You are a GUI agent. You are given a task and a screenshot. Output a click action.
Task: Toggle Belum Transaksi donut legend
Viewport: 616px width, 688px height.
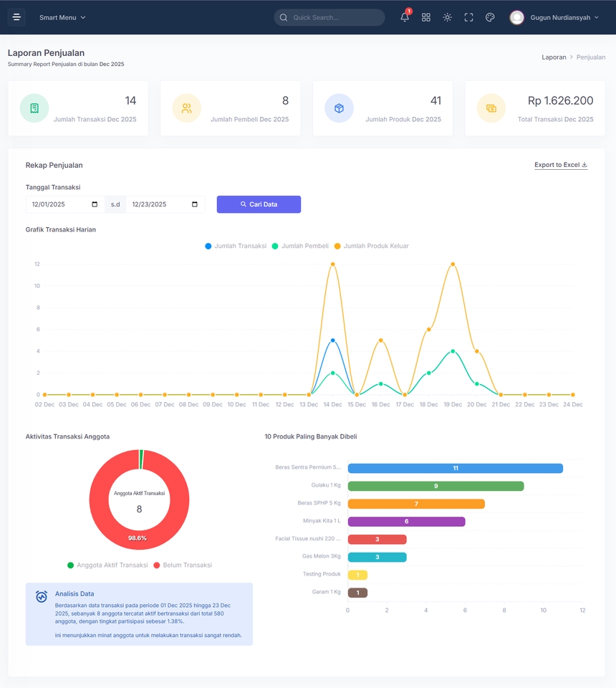click(183, 565)
